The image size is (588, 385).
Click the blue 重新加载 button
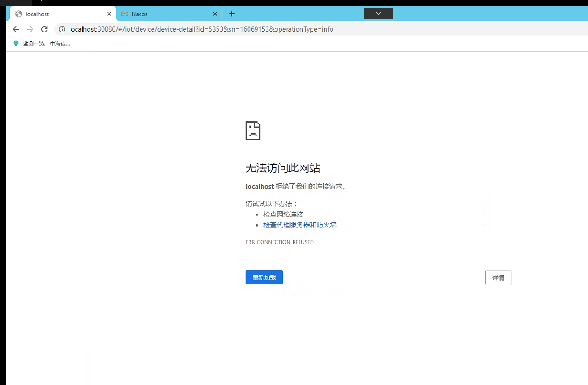click(x=264, y=278)
